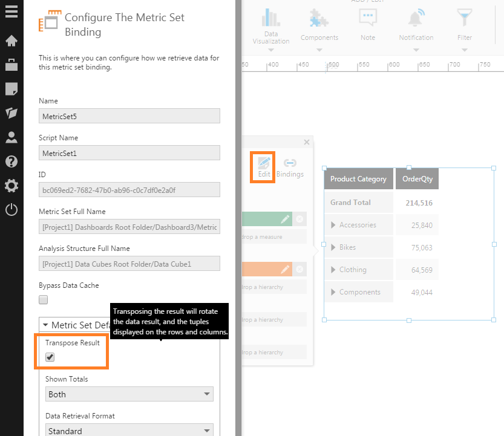
Task: Add a Note from toolbar
Action: pos(368,25)
